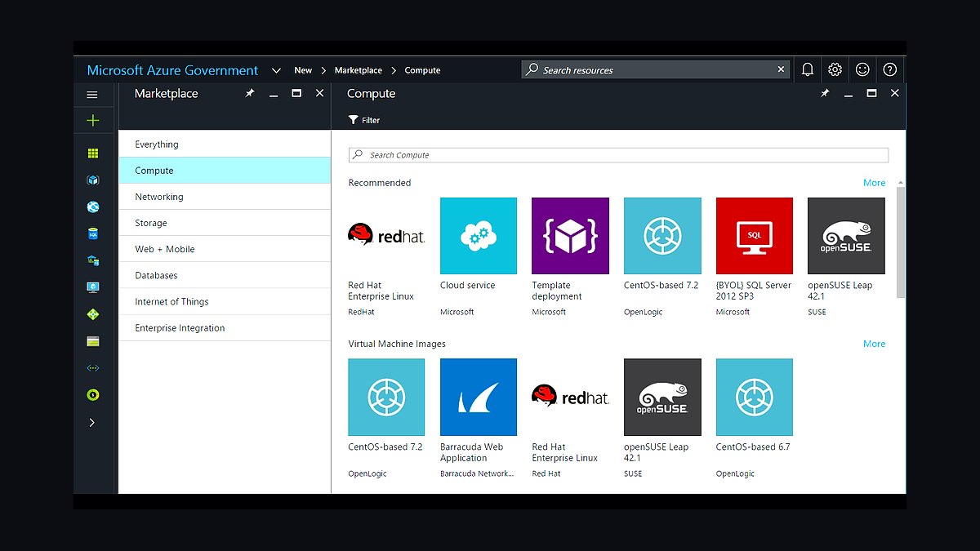Open the notifications bell icon
The width and height of the screenshot is (980, 551).
pos(808,70)
